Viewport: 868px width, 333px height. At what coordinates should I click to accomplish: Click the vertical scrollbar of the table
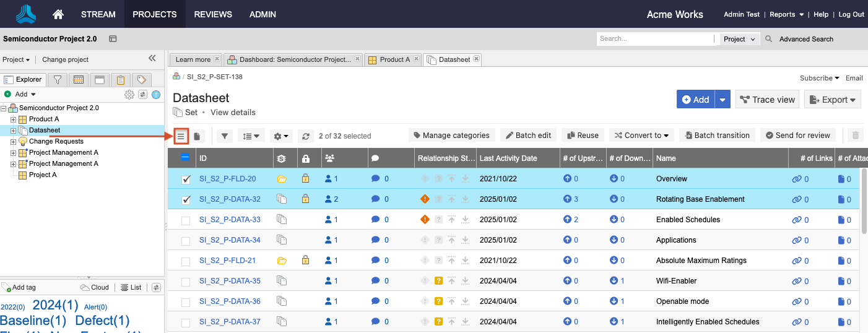[x=864, y=201]
